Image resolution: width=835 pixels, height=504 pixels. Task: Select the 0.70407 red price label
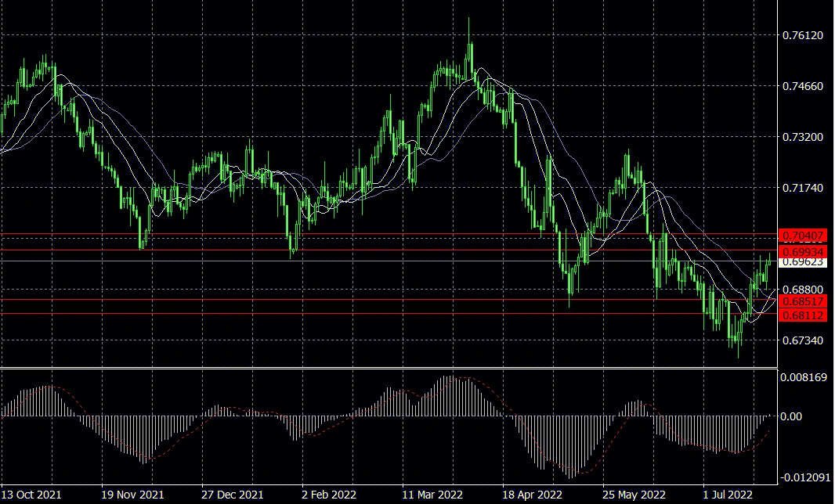click(803, 236)
